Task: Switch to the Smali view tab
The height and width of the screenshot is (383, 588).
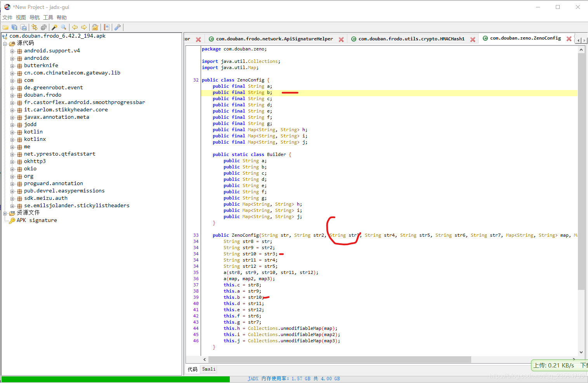Action: pos(209,369)
